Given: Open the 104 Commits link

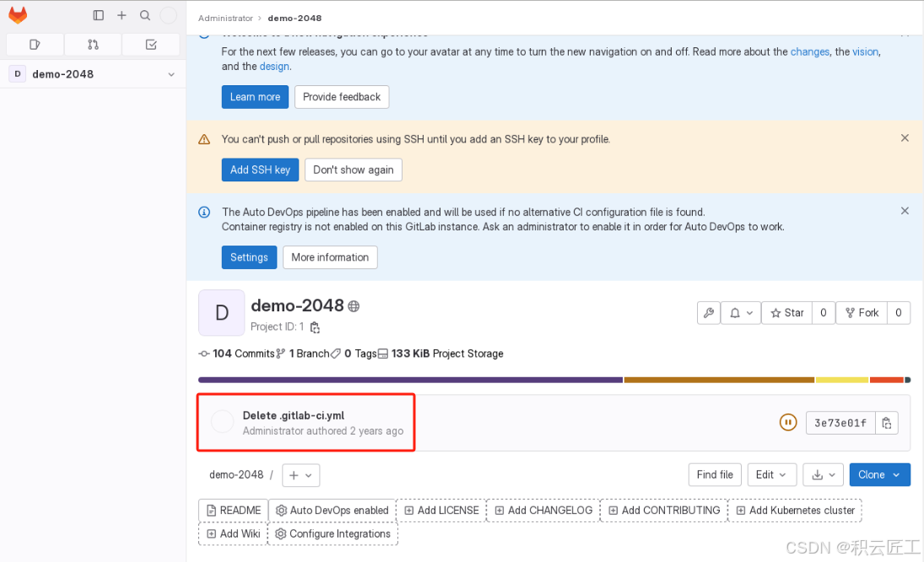Looking at the screenshot, I should pyautogui.click(x=236, y=354).
